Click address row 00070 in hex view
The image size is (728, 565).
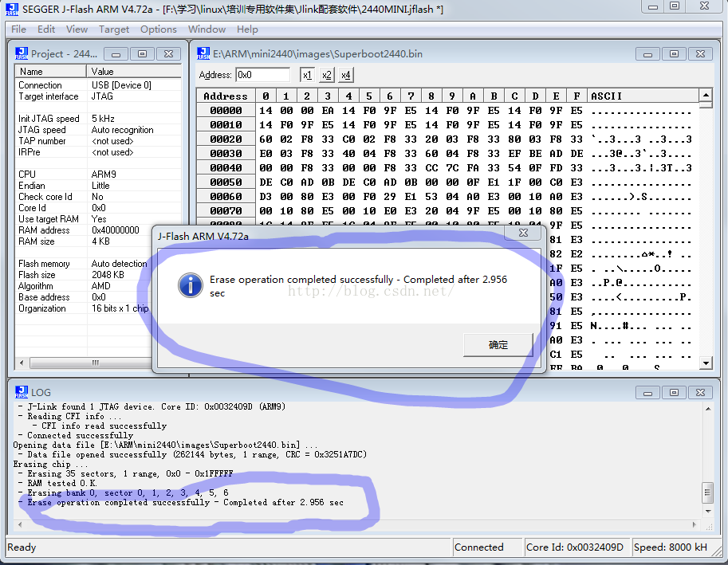click(226, 211)
